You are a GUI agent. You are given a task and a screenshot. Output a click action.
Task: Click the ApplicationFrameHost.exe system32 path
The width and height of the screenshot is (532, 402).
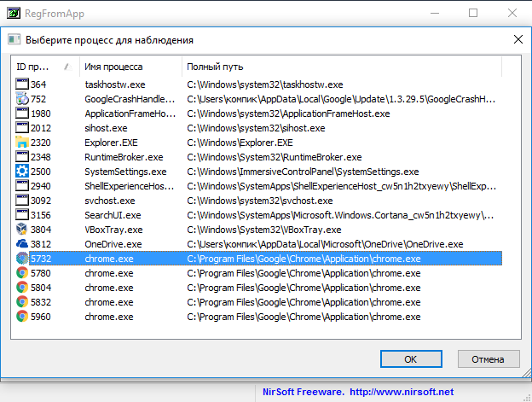tap(288, 114)
